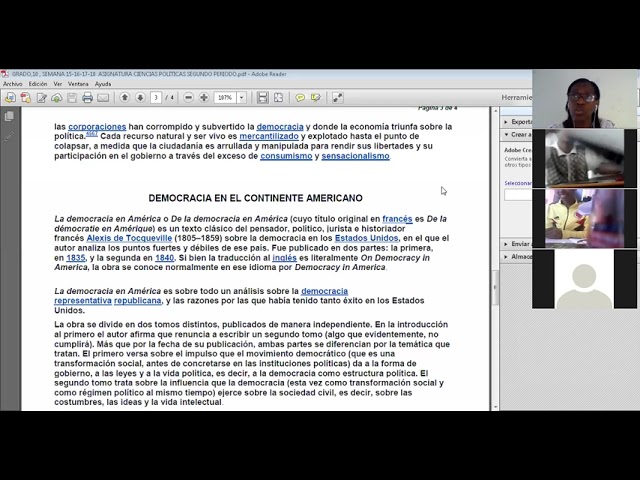This screenshot has height=480, width=640.
Task: Follow the republicana hyperlink
Action: click(x=138, y=300)
